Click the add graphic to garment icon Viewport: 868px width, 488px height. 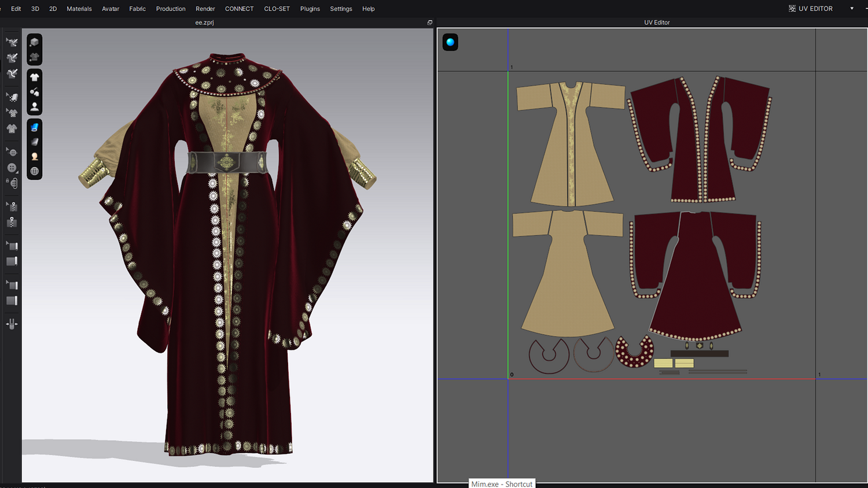pyautogui.click(x=12, y=128)
